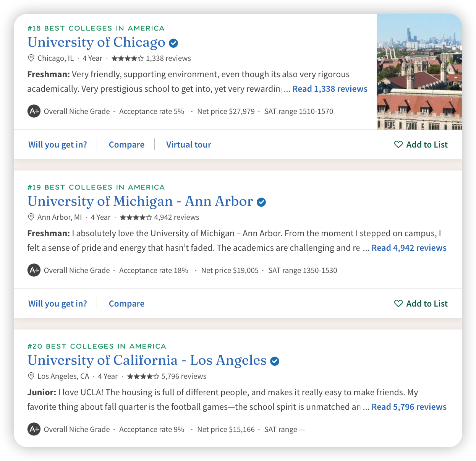Click Compare under University of Michigan
The image size is (476, 461).
126,304
